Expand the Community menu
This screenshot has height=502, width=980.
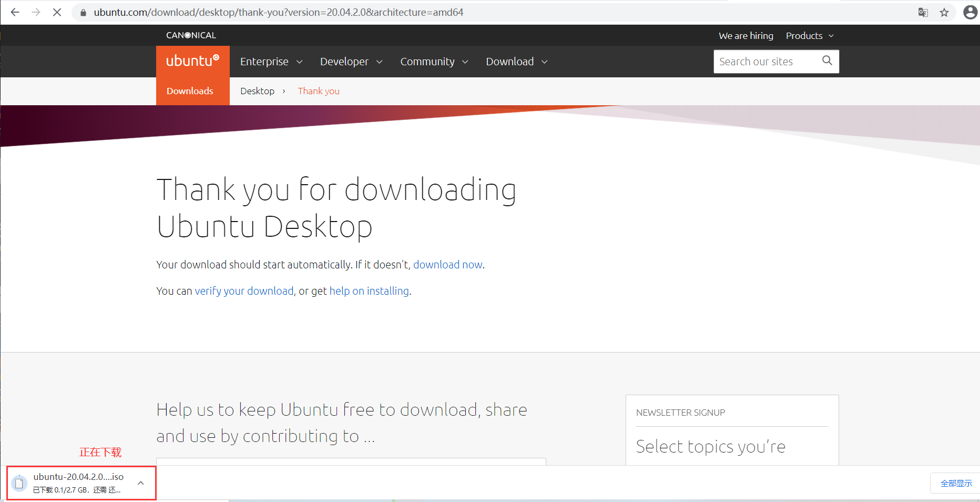434,62
